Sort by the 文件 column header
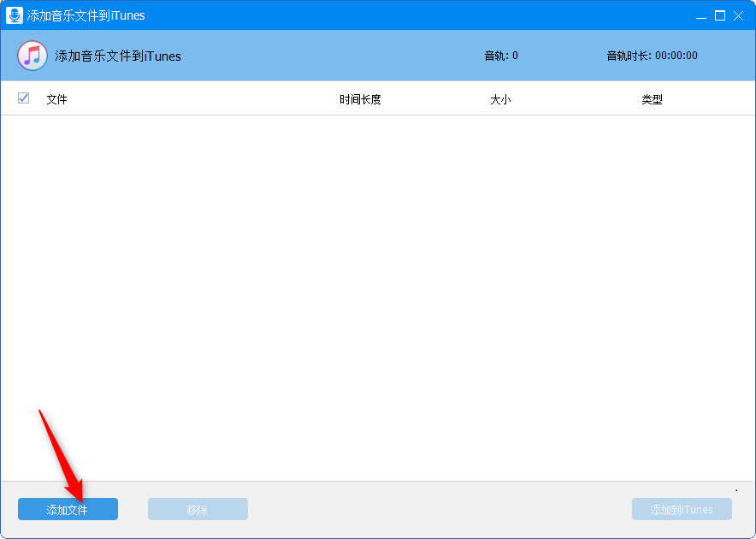Screen dimensions: 756x539 [57, 99]
